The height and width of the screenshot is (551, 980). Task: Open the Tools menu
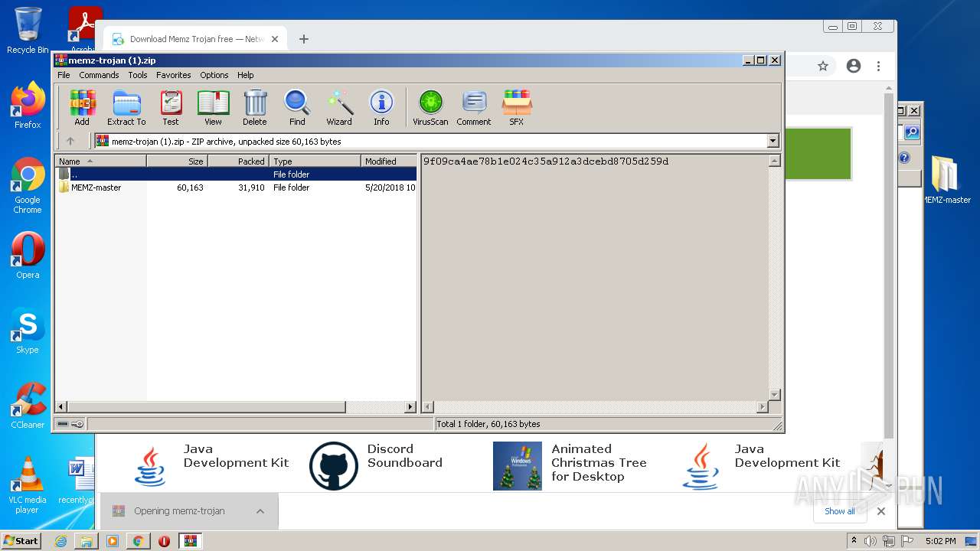click(138, 75)
